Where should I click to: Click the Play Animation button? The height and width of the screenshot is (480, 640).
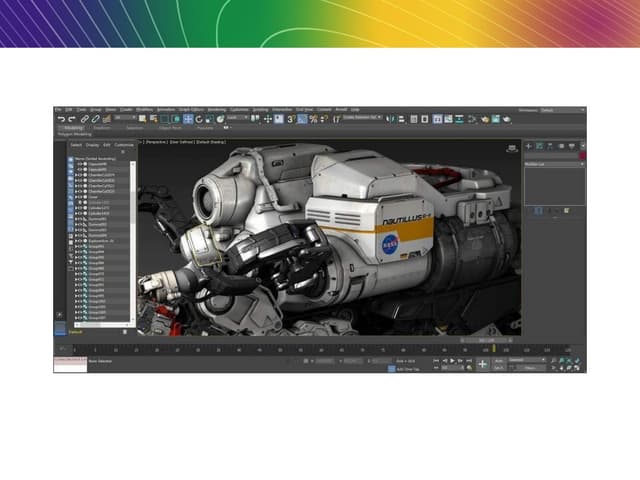pyautogui.click(x=453, y=360)
